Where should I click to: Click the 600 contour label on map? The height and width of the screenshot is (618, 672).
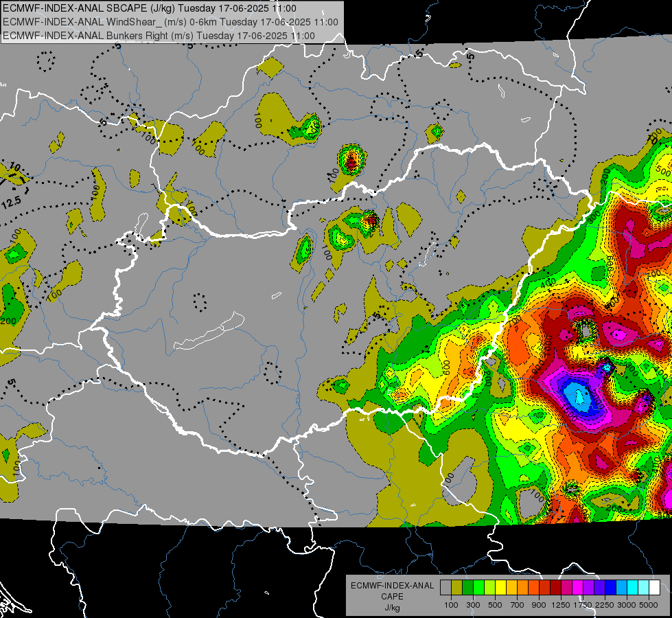445,367
